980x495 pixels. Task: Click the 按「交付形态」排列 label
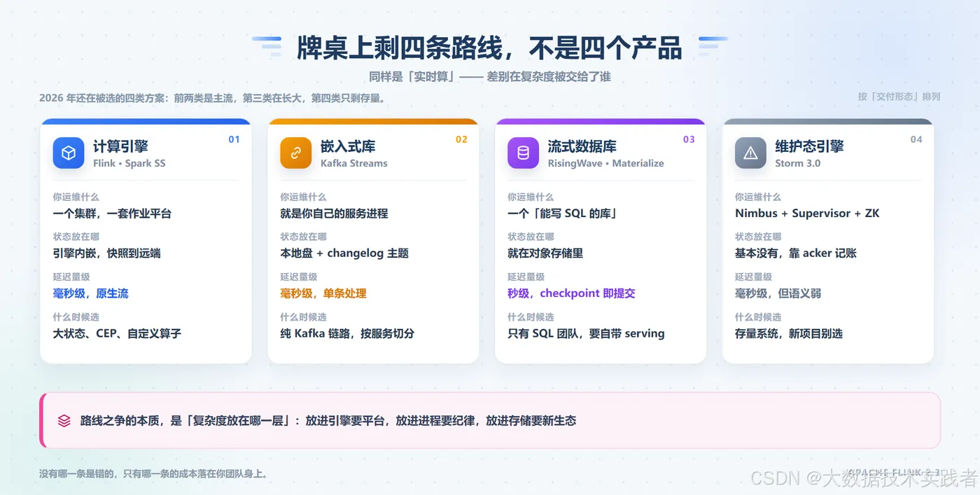click(x=899, y=97)
